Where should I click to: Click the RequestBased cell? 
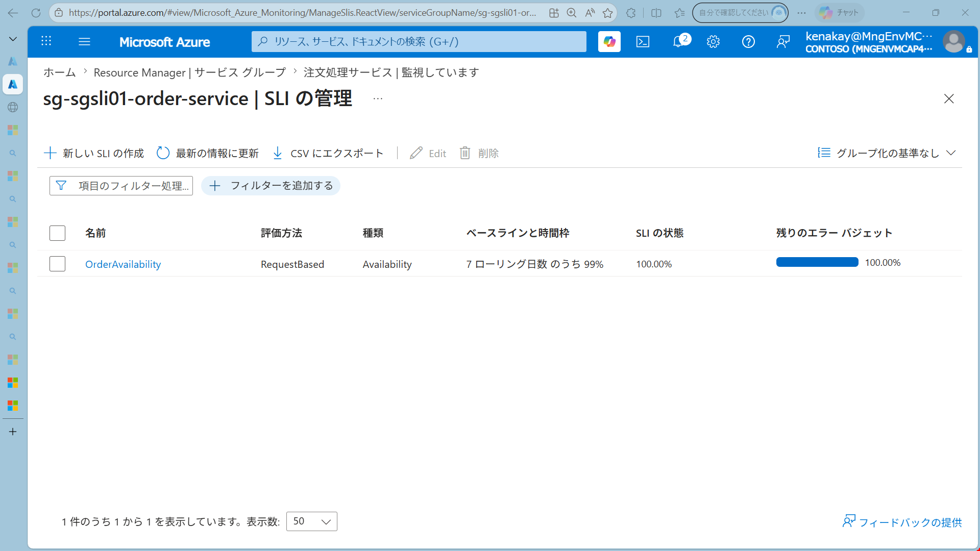(292, 264)
